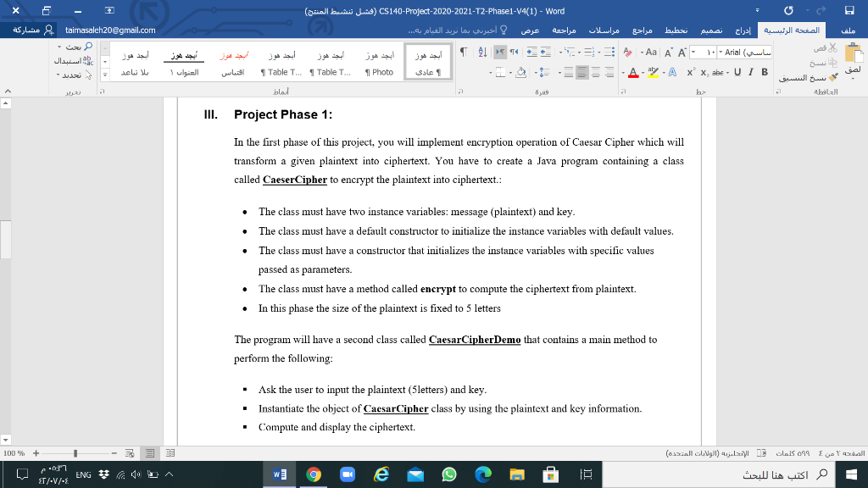Open the font color dropdown arrow

(643, 74)
